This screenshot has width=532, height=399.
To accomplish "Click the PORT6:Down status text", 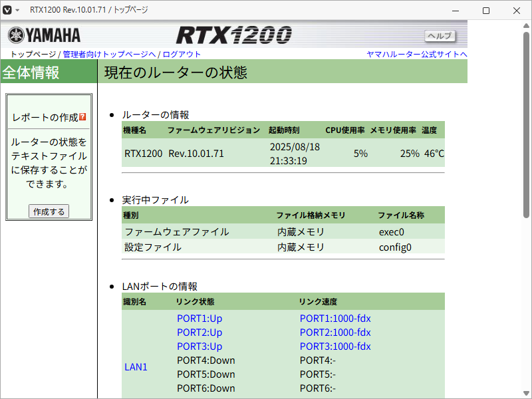I will 206,388.
